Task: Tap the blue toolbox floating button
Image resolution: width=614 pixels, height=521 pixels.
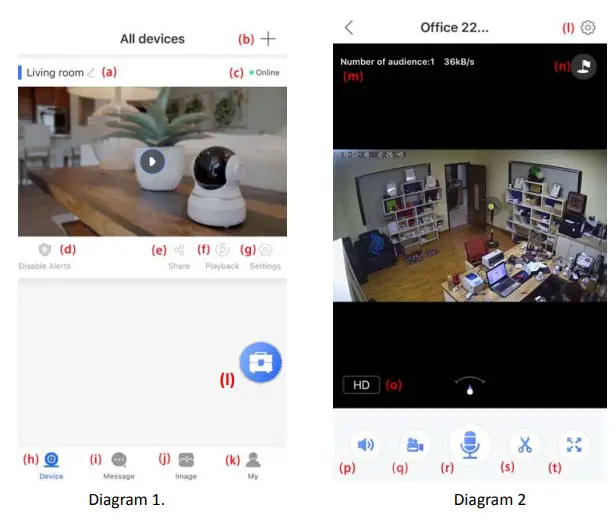Action: (x=260, y=362)
